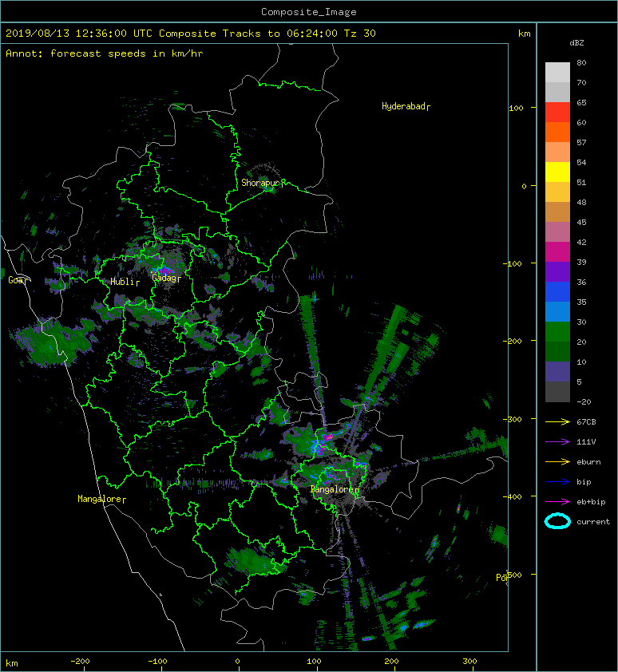
Task: Select the bright yellow dBZ swatch
Action: [557, 172]
